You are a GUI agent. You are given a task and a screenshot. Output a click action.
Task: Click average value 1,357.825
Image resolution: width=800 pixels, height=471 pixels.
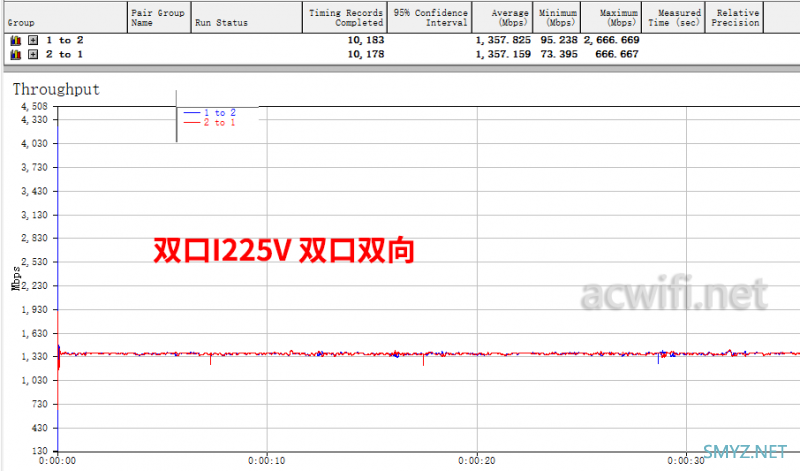503,40
